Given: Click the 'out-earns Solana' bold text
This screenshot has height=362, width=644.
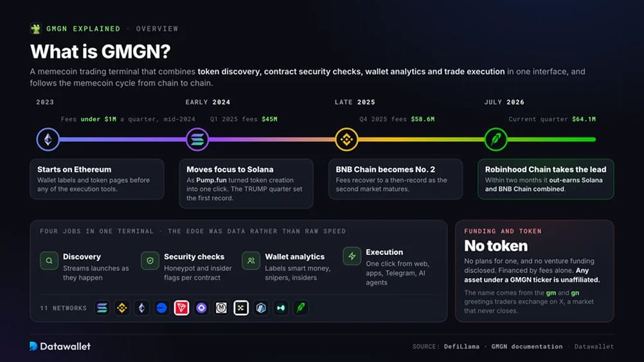Looking at the screenshot, I should point(576,180).
